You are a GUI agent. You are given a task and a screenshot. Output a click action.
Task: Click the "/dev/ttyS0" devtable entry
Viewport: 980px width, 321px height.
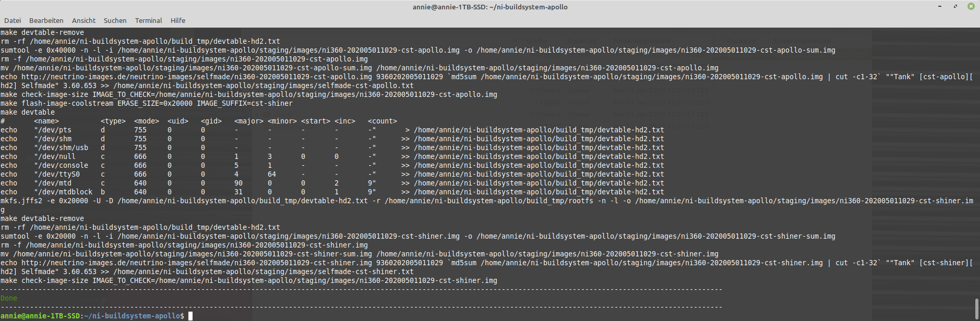point(57,174)
